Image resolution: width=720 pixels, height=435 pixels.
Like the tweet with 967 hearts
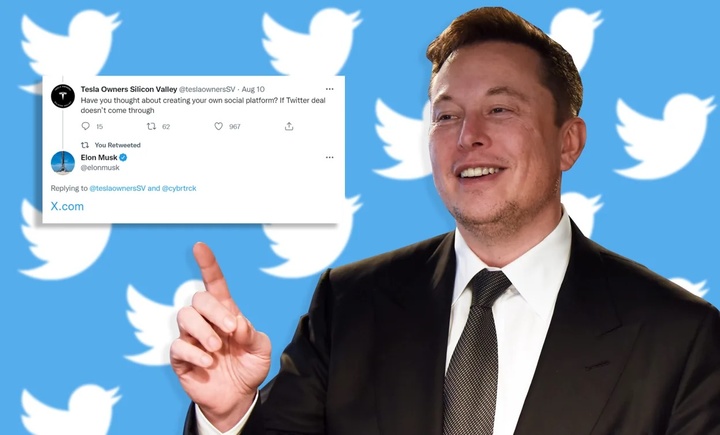(x=219, y=126)
